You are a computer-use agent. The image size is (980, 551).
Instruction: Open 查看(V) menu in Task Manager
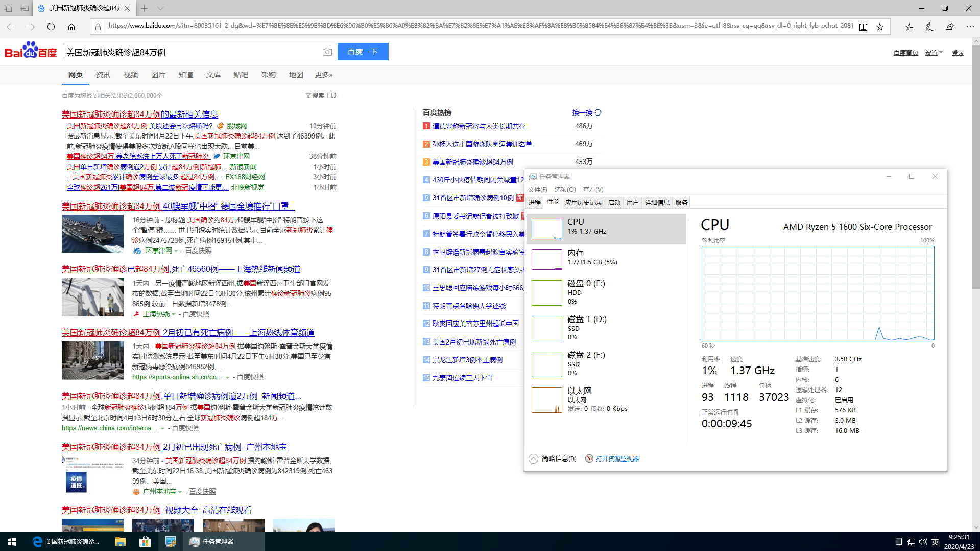click(593, 190)
